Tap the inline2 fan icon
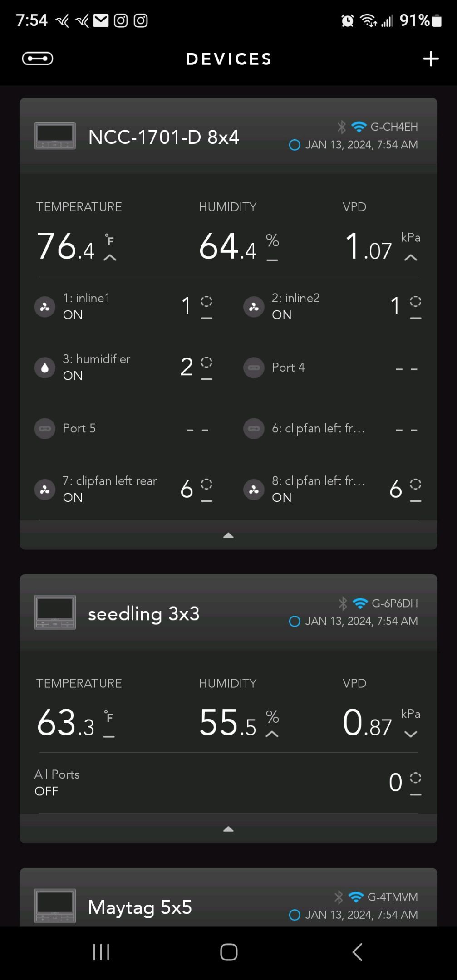The width and height of the screenshot is (457, 980). coord(254,307)
